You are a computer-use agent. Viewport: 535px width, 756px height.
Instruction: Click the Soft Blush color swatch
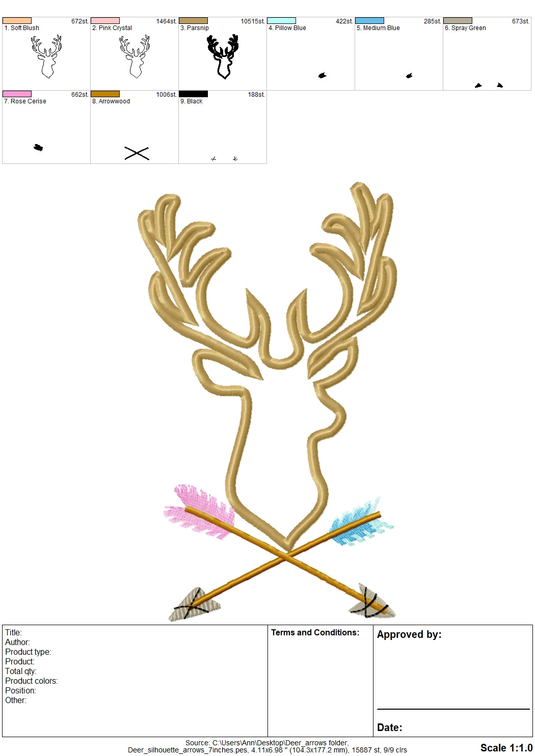[x=17, y=21]
